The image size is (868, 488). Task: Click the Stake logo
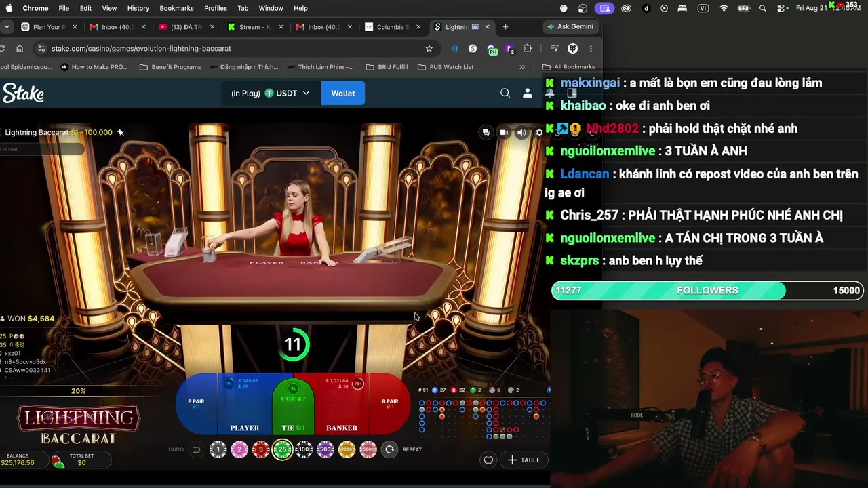click(24, 93)
